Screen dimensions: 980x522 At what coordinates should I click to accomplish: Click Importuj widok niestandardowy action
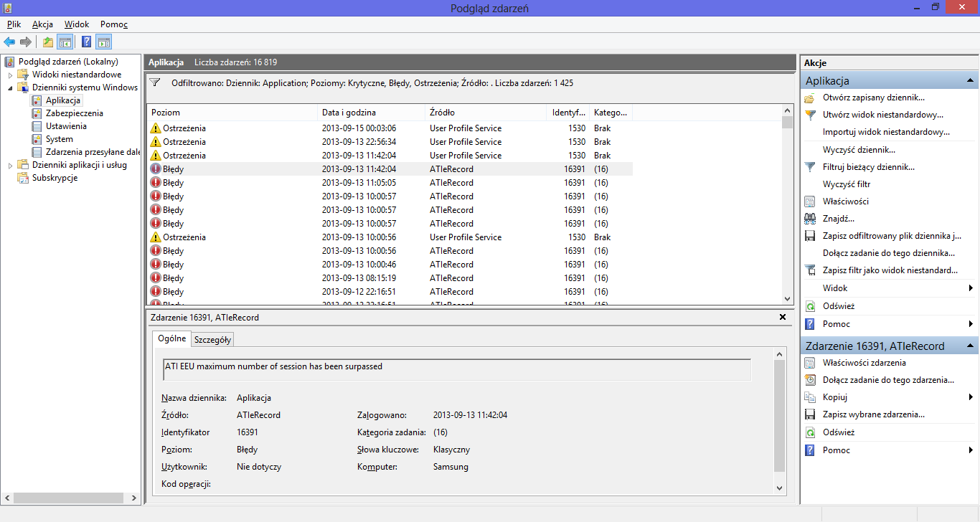(886, 132)
